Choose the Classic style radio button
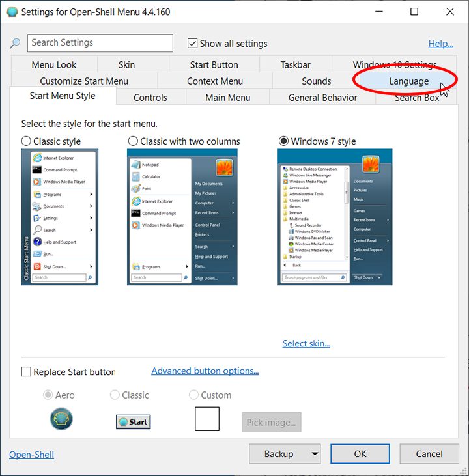 (26, 141)
